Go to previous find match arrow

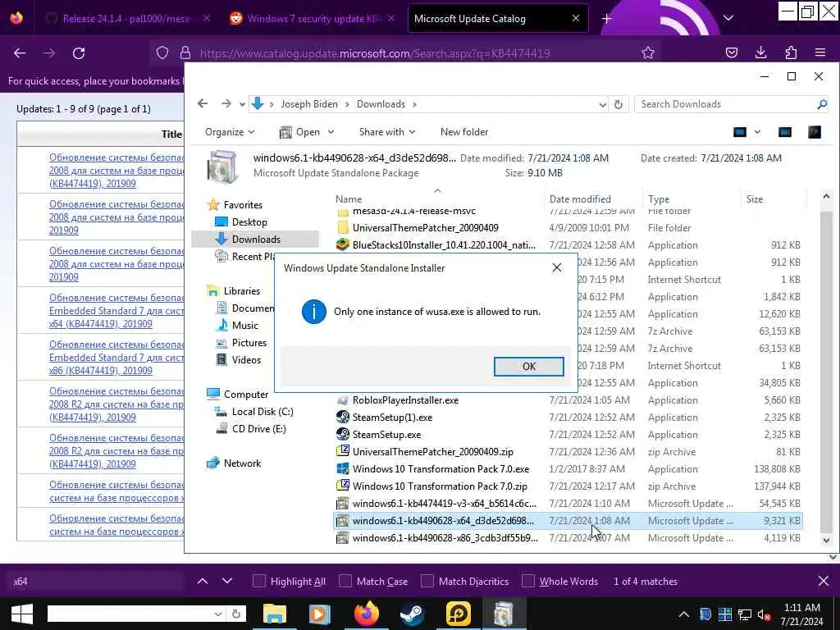tap(203, 581)
